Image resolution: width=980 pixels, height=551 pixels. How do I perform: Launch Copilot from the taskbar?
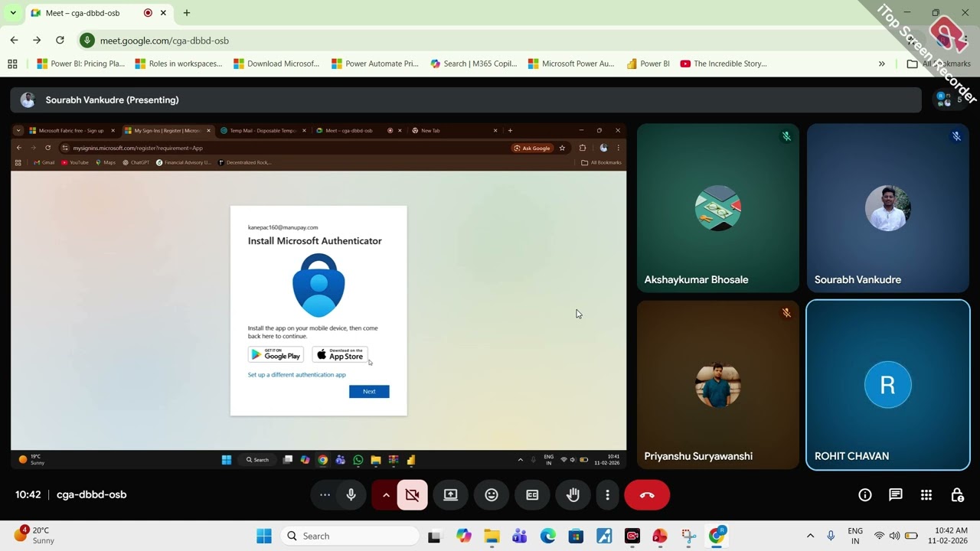(464, 536)
